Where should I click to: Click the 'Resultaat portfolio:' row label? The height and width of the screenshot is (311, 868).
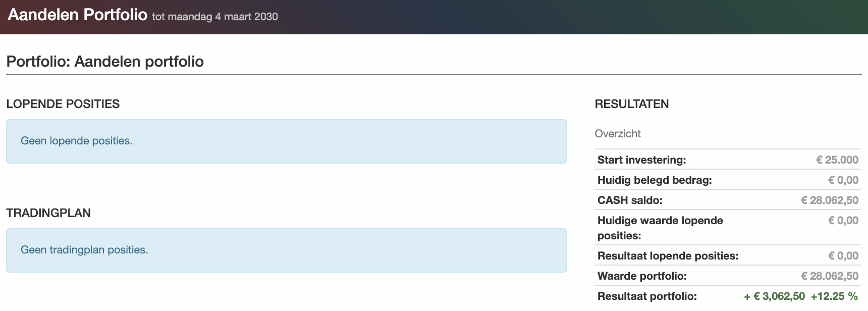(x=647, y=296)
